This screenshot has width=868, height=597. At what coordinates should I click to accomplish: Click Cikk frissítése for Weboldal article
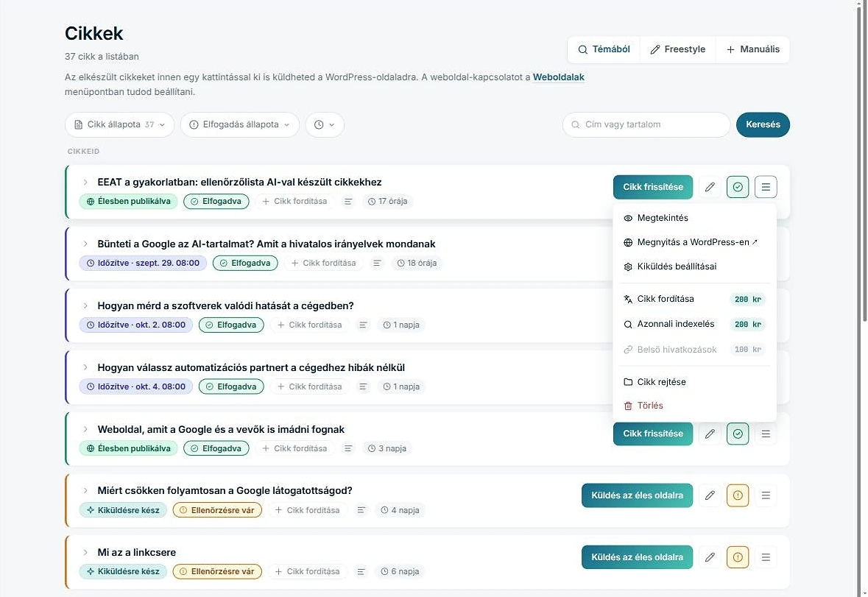point(653,434)
